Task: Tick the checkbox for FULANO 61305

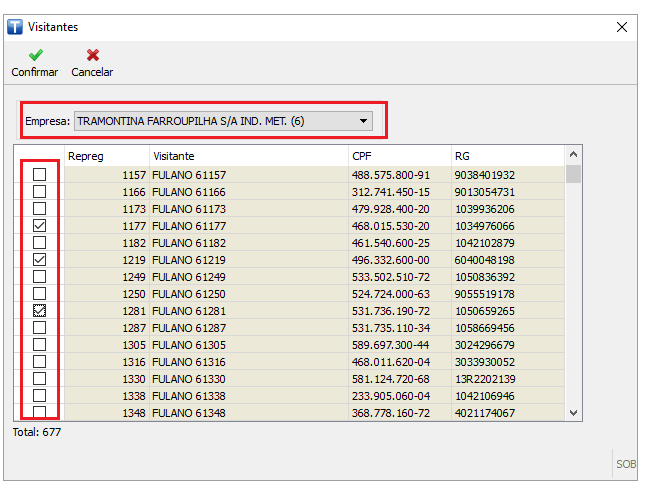Action: [x=40, y=345]
